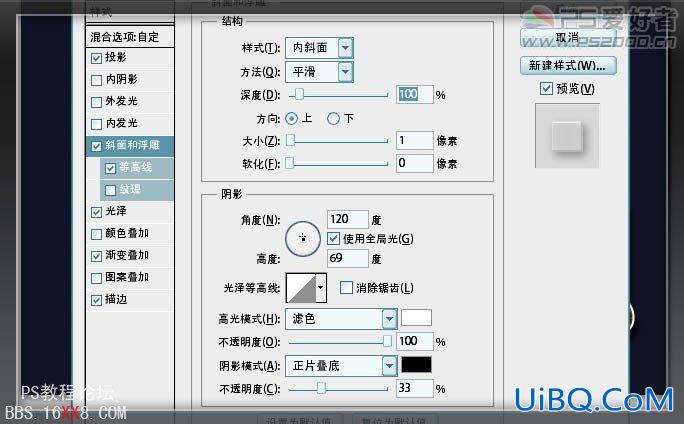Open the 光泽等高线 gloss contour picker arrow
The width and height of the screenshot is (684, 424).
tap(321, 287)
